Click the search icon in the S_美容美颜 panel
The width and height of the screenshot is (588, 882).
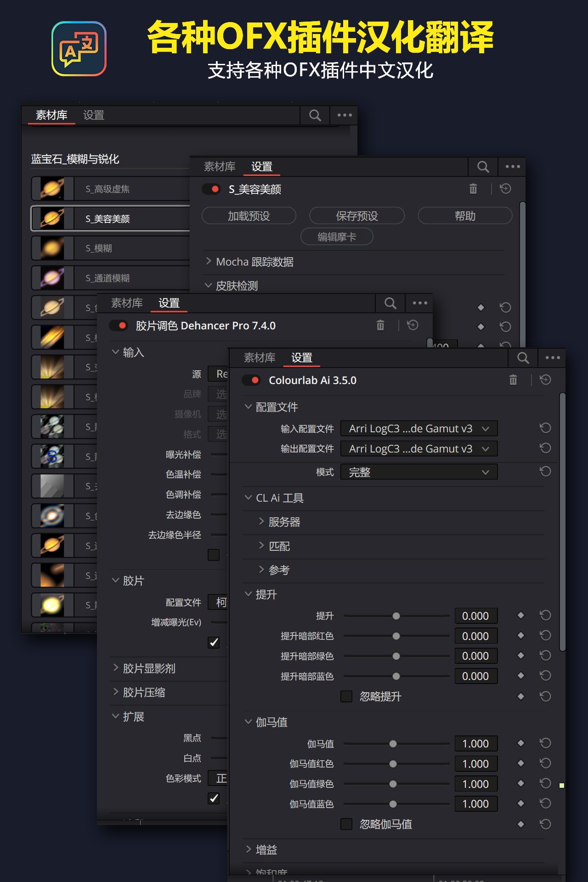tap(483, 167)
